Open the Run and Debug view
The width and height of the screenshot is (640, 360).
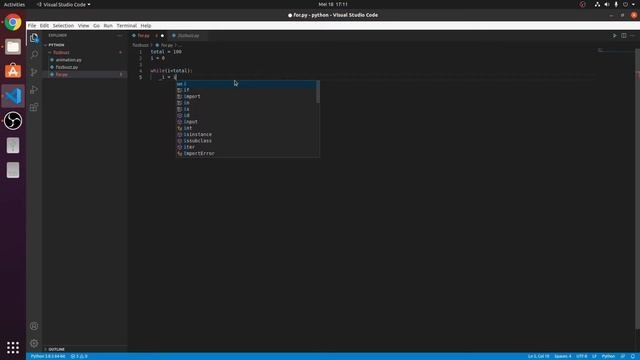click(34, 90)
